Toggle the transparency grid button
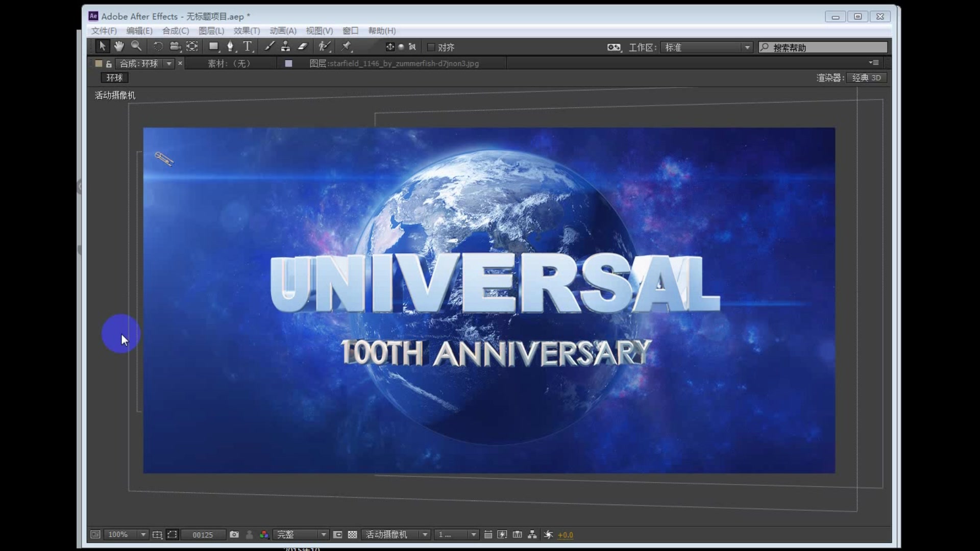 353,534
